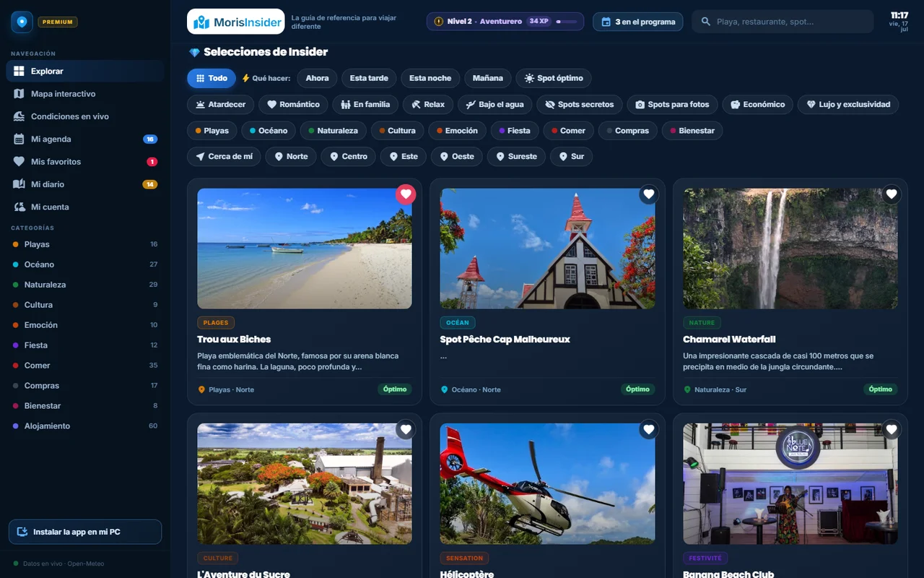The image size is (924, 578).
Task: Unfavorite Trou aux Biches with heart button
Action: (406, 194)
